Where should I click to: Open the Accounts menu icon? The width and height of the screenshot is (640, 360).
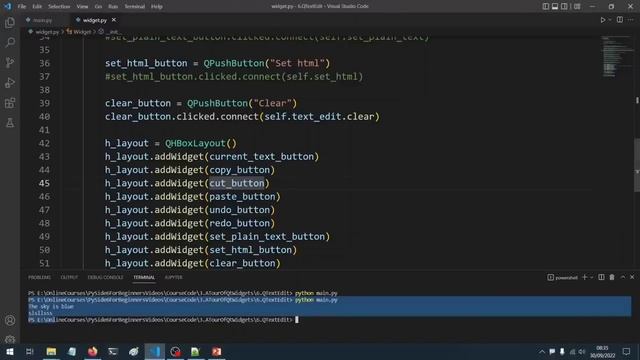pyautogui.click(x=10, y=320)
